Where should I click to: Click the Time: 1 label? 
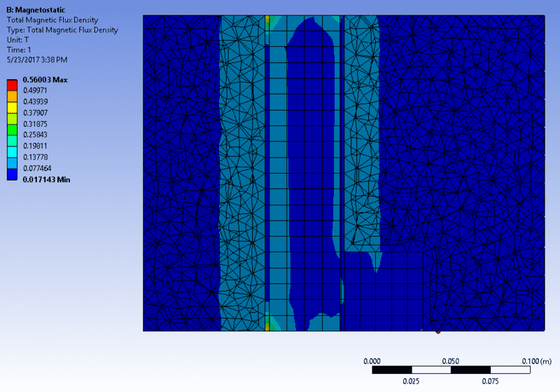pyautogui.click(x=19, y=50)
